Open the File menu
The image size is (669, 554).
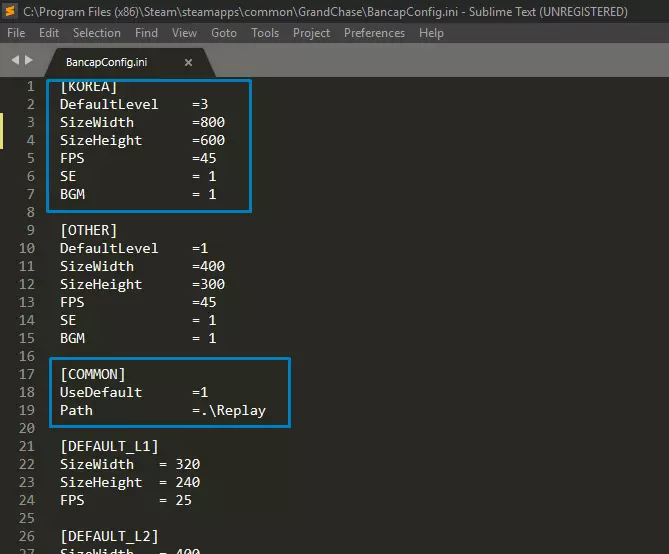click(x=16, y=33)
